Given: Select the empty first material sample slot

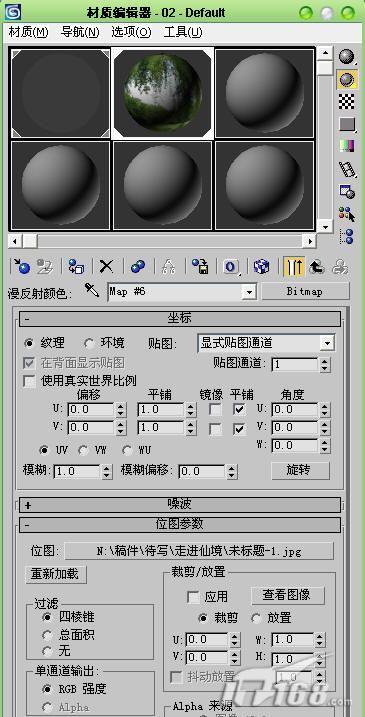Looking at the screenshot, I should point(60,93).
